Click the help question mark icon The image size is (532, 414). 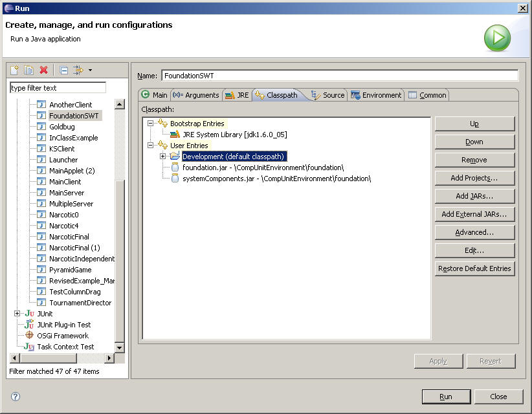click(x=16, y=397)
